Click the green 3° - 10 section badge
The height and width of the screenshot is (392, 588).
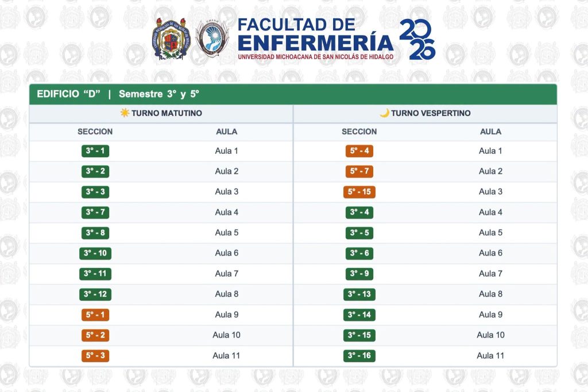coord(95,253)
